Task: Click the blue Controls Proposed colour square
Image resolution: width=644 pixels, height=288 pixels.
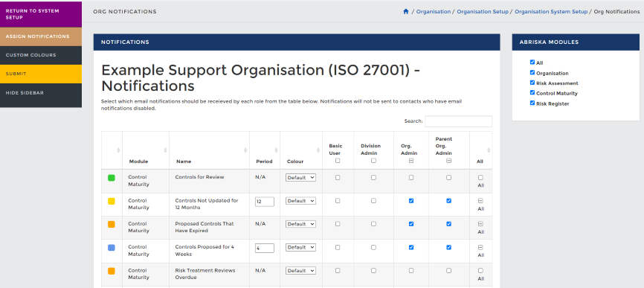Action: click(x=112, y=248)
